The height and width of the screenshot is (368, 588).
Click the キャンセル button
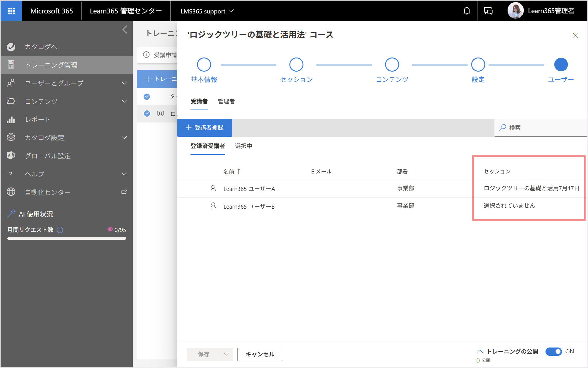point(260,354)
